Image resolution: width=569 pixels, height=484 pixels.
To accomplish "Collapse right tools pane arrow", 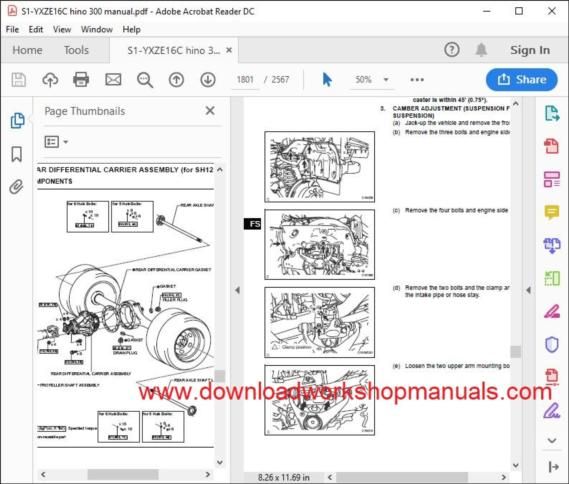I will click(x=528, y=290).
